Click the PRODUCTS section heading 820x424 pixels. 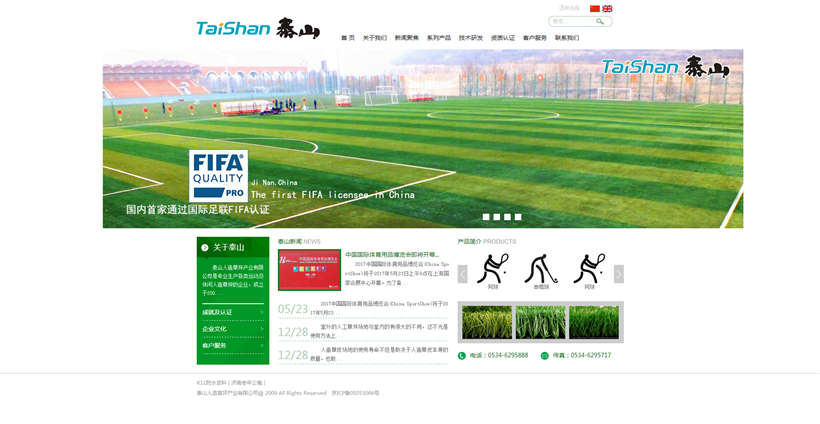[x=499, y=242]
